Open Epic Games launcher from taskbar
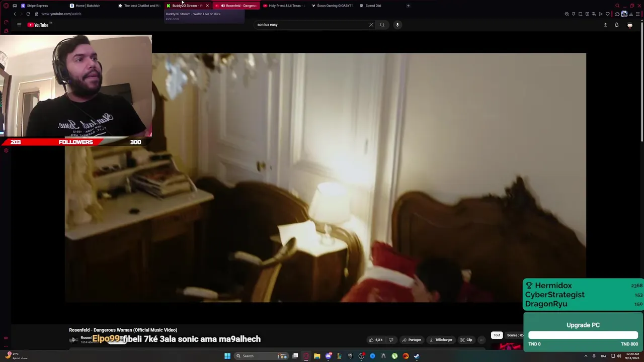This screenshot has width=644, height=362. tap(350, 356)
